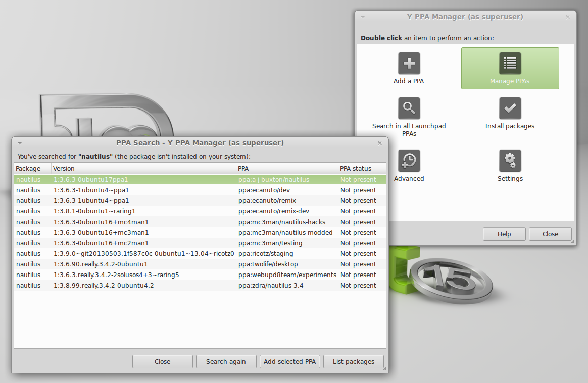Click version starting 1:3.9.0~git20130503
The width and height of the screenshot is (588, 383).
[x=143, y=254]
